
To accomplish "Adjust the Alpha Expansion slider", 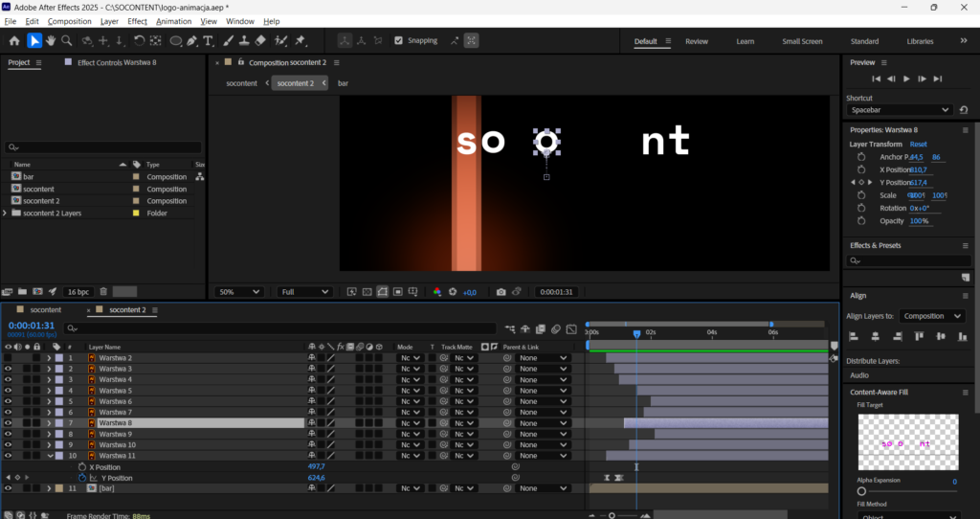I will coord(861,491).
